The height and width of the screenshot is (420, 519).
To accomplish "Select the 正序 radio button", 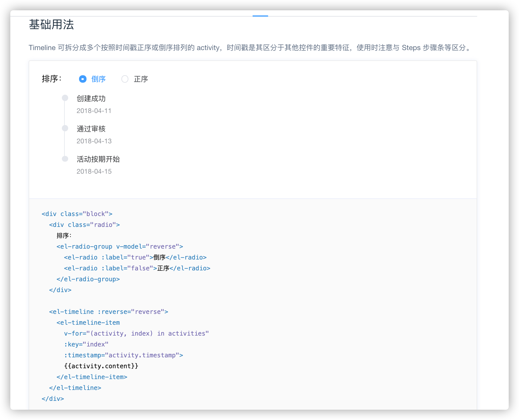I will (125, 79).
